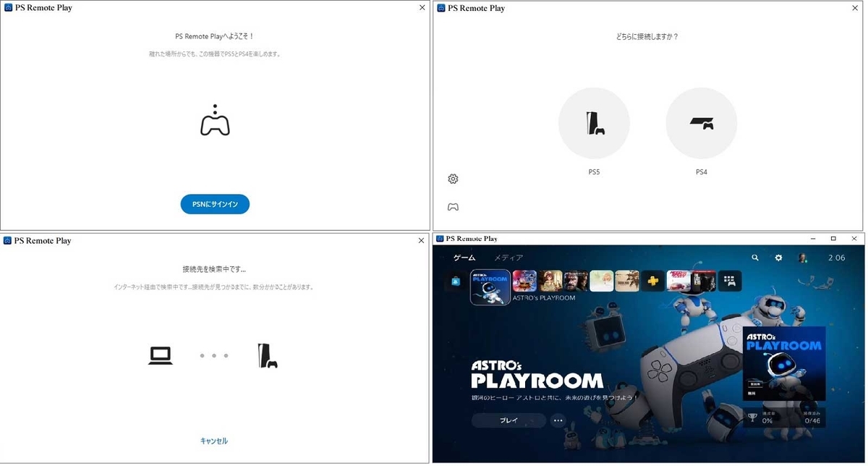Viewport: 868px width, 466px height.
Task: Close the PS5 streaming window
Action: 854,238
